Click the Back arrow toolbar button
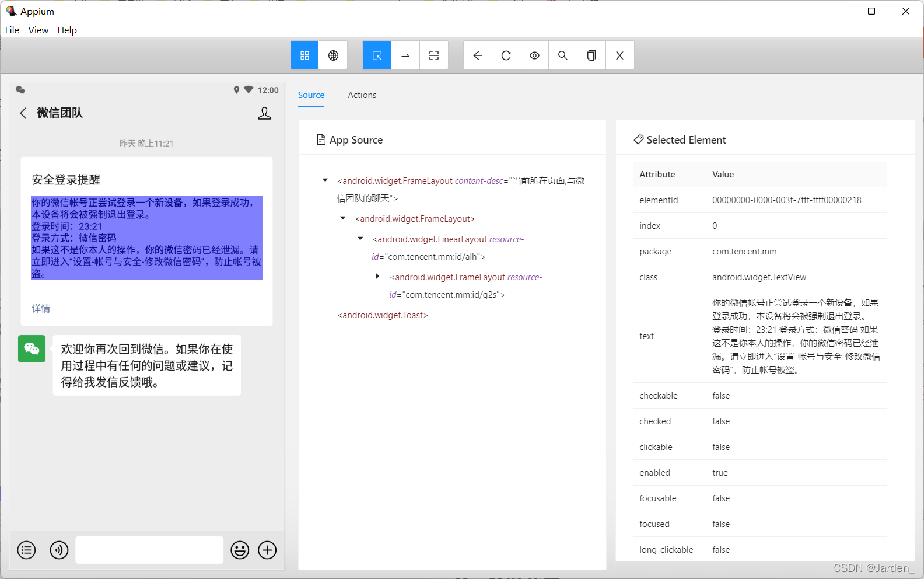924x579 pixels. pyautogui.click(x=478, y=55)
